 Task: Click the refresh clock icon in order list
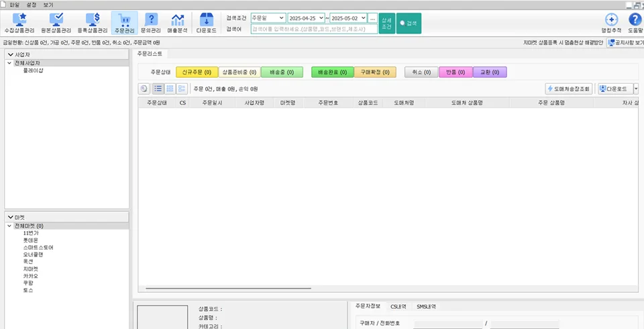[144, 88]
